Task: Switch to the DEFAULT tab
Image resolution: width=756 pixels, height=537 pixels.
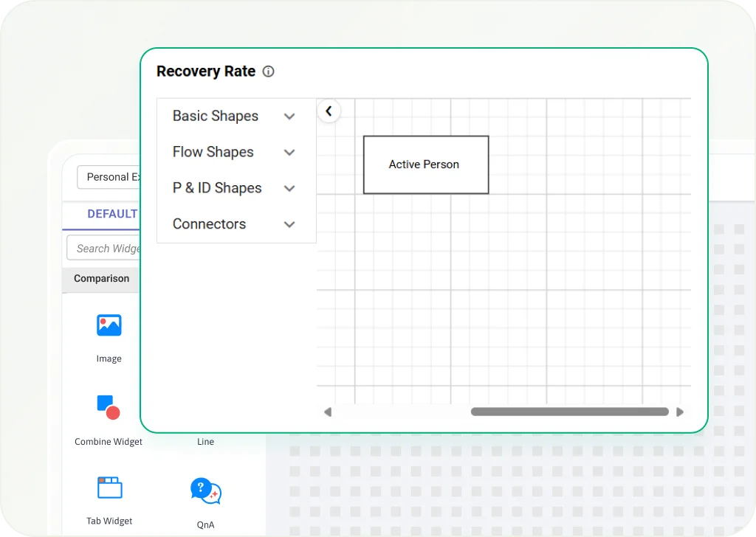Action: click(112, 214)
